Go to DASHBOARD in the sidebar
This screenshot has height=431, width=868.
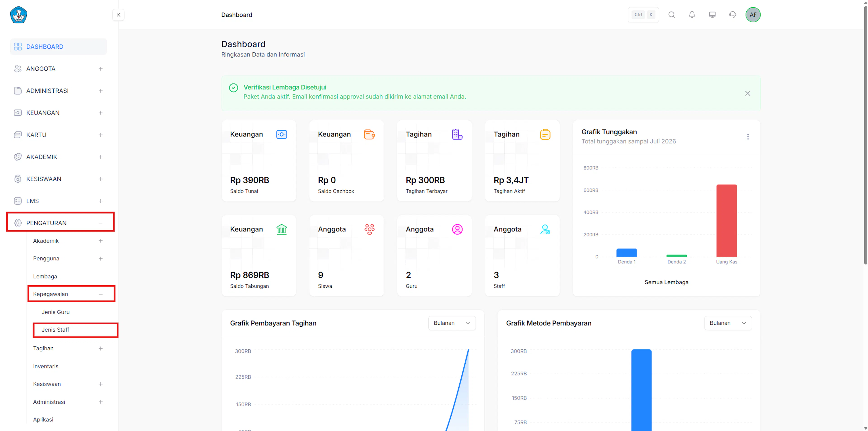pyautogui.click(x=58, y=47)
